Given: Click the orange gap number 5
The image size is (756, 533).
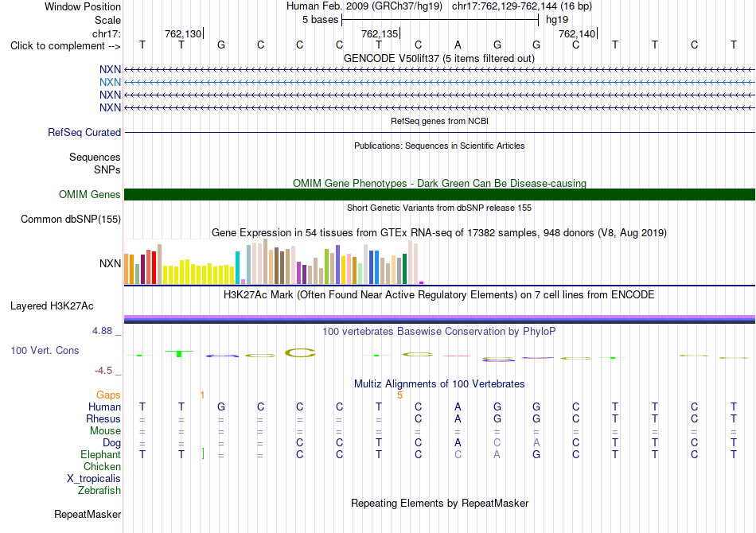Looking at the screenshot, I should (399, 395).
